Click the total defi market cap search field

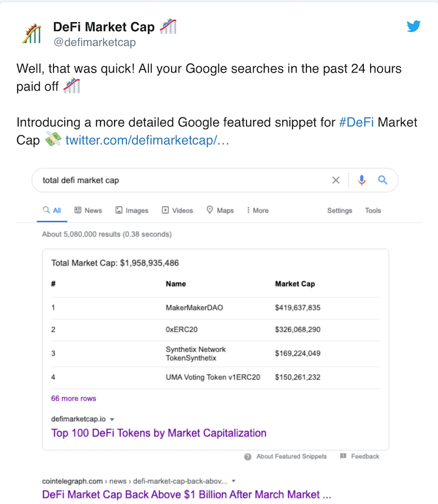coord(182,180)
